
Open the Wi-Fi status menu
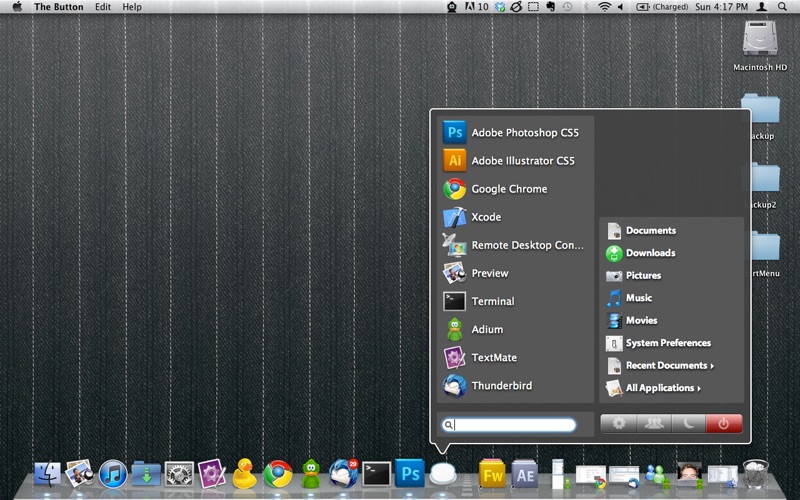tap(604, 7)
